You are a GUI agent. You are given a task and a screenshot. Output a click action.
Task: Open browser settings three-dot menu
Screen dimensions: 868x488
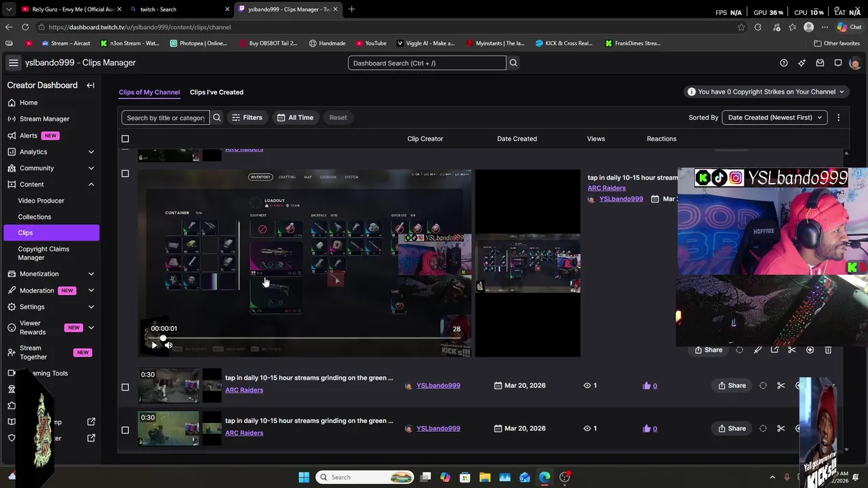[x=825, y=27]
